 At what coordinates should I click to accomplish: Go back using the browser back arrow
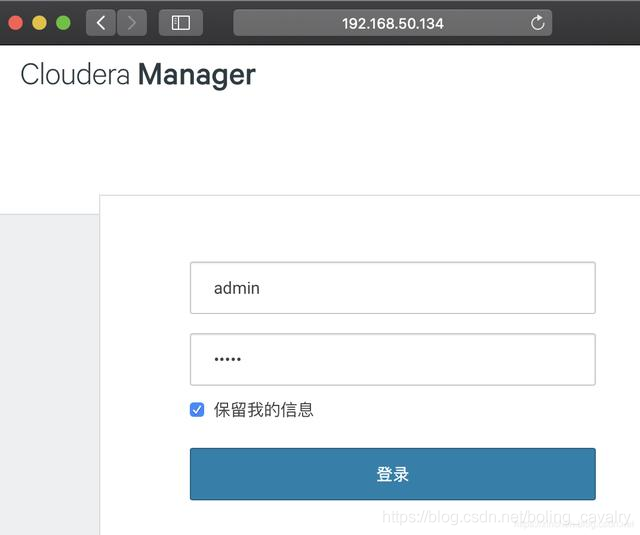101,23
